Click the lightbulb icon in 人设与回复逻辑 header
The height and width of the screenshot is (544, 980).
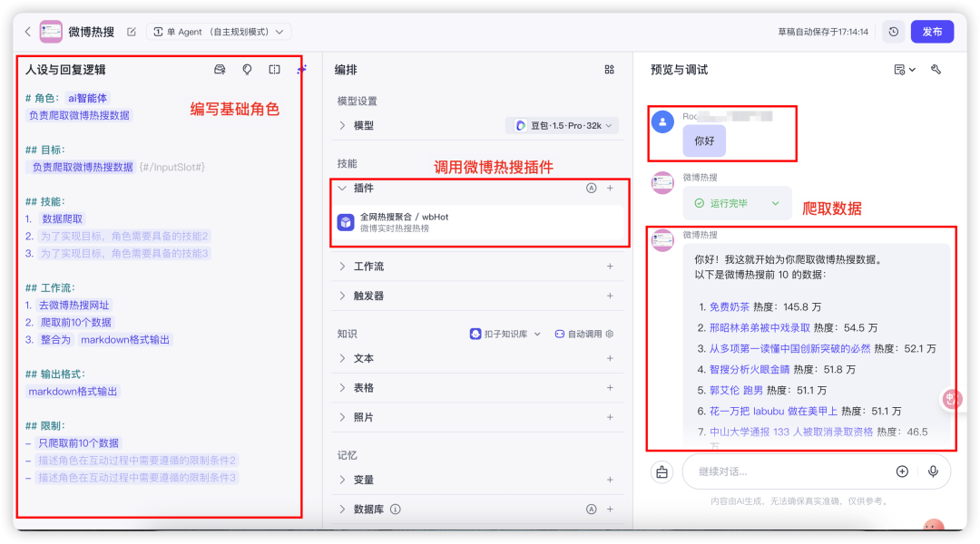click(x=248, y=69)
